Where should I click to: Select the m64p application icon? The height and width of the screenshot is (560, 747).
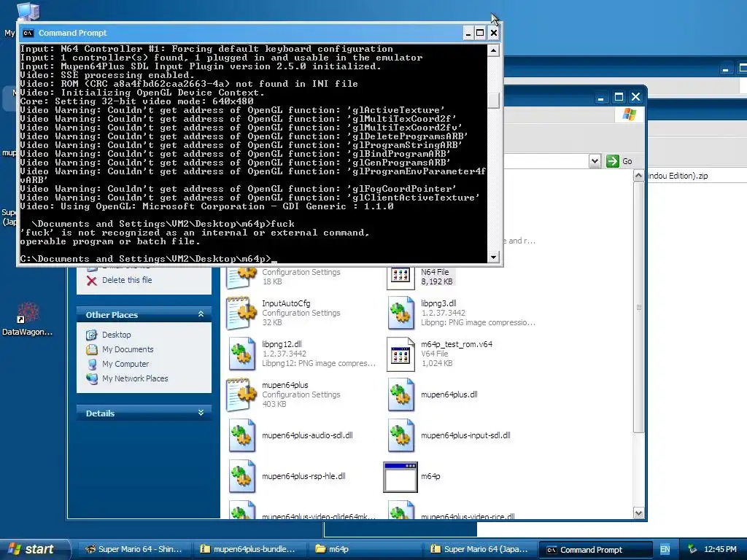[x=400, y=477]
